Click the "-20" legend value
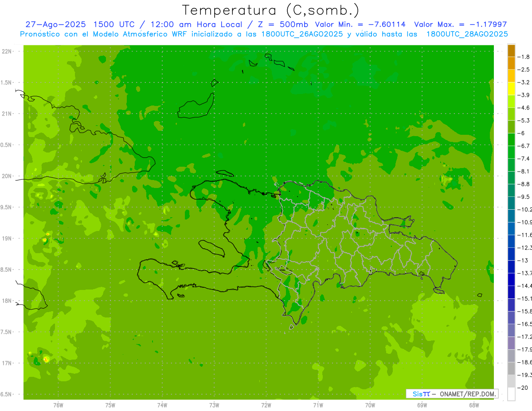This screenshot has width=532, height=411. point(522,388)
